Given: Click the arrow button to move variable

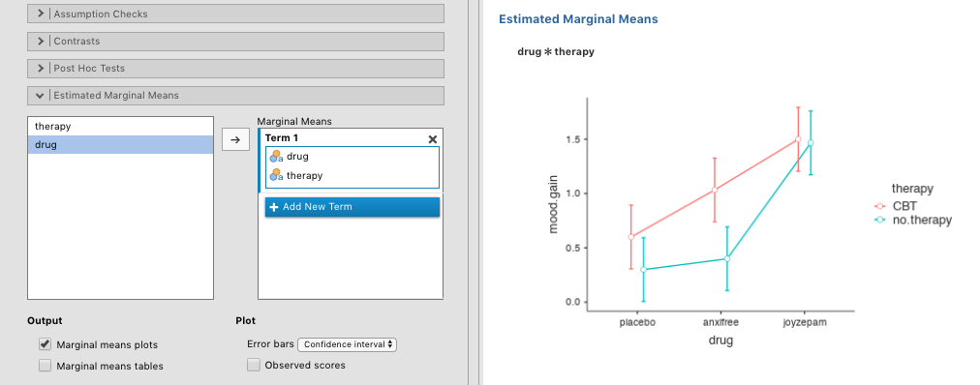Looking at the screenshot, I should pyautogui.click(x=235, y=139).
